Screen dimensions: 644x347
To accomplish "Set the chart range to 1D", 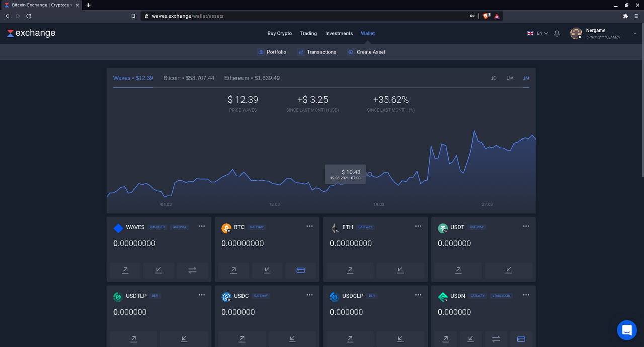I will pyautogui.click(x=494, y=78).
